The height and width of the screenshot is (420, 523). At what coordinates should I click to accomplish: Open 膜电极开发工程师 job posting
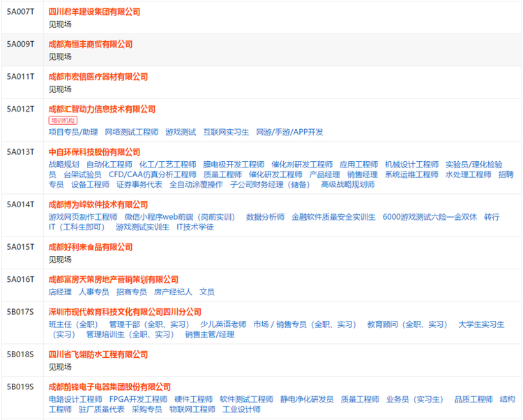[234, 165]
